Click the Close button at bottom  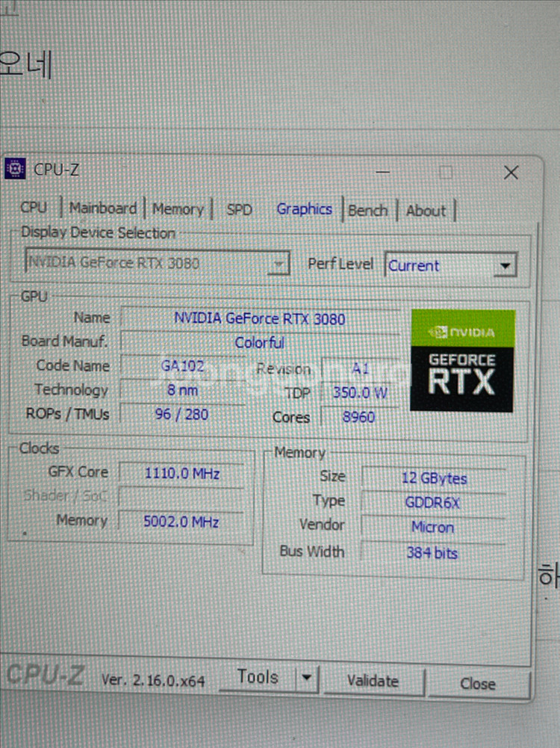(478, 684)
